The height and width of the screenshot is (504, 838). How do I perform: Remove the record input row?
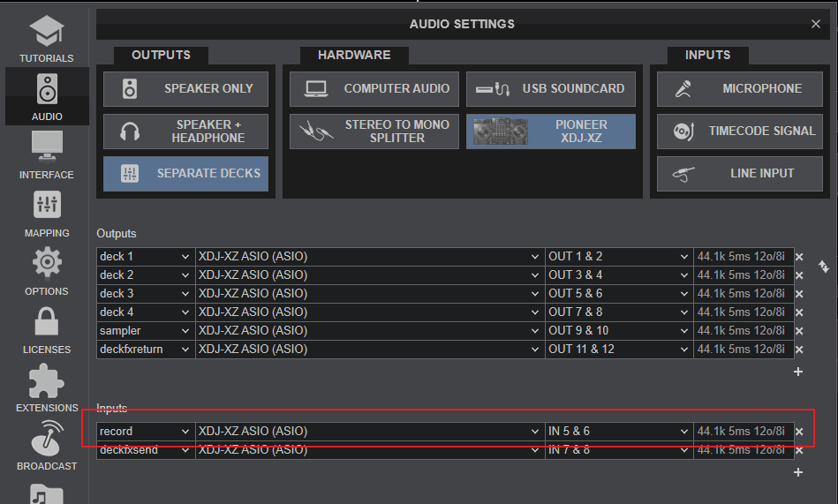click(799, 432)
